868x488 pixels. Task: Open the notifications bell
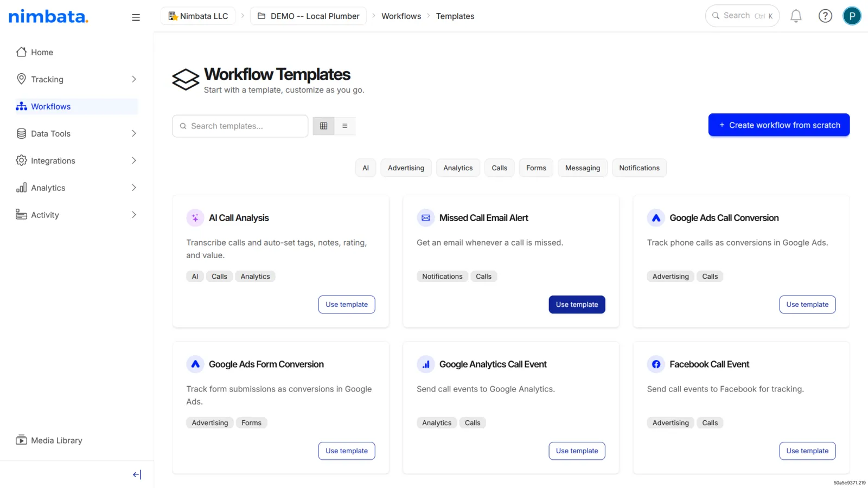[x=796, y=16]
